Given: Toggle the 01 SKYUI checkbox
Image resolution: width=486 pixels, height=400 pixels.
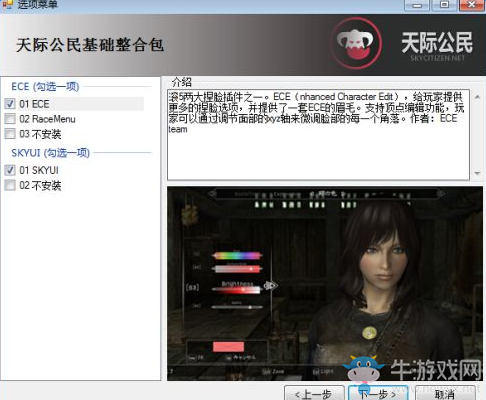Looking at the screenshot, I should [10, 170].
